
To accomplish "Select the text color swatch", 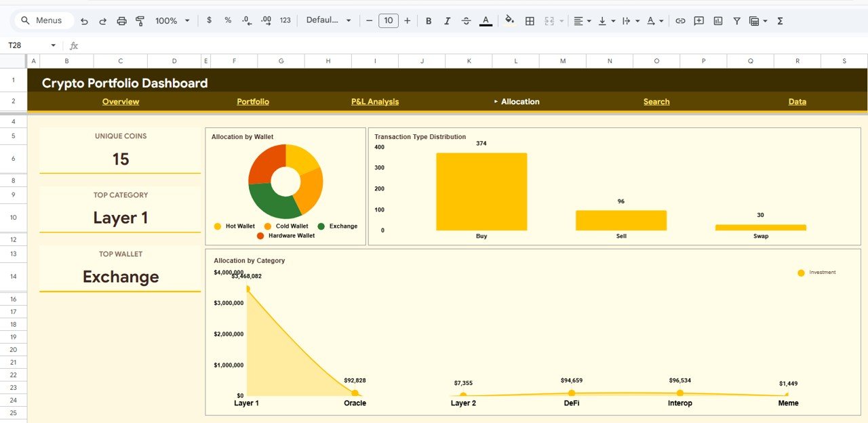I will [x=486, y=20].
